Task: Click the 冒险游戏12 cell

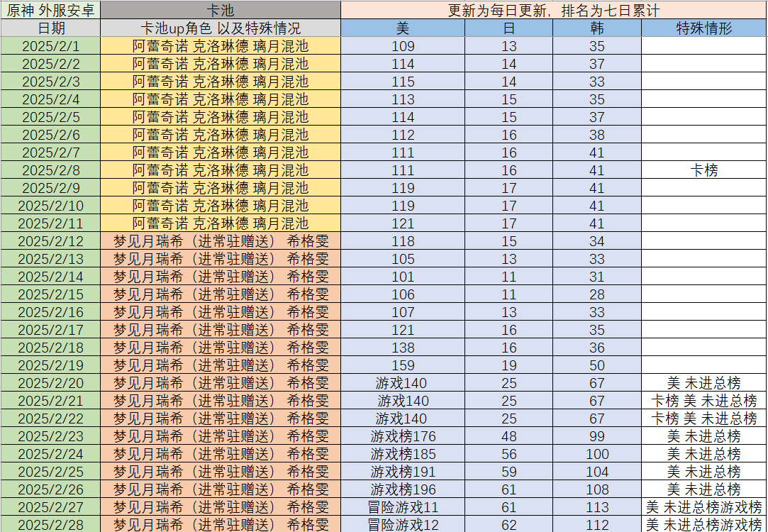Action: tap(403, 525)
